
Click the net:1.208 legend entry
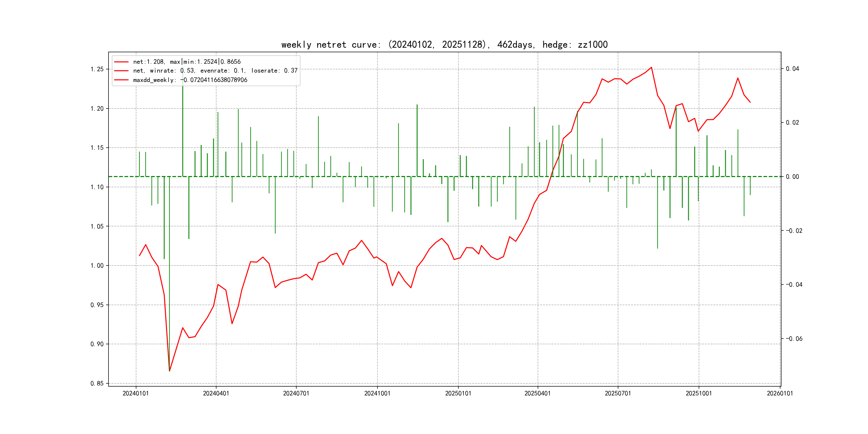(x=187, y=62)
